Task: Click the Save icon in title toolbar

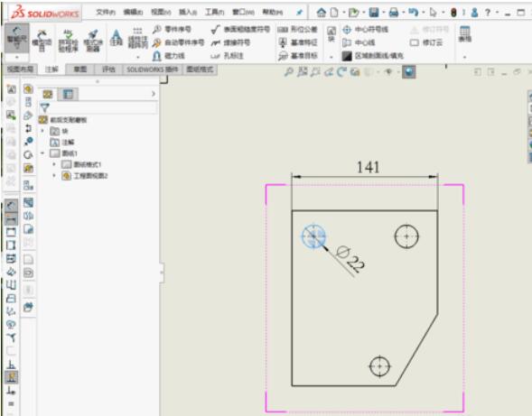Action: tap(374, 13)
